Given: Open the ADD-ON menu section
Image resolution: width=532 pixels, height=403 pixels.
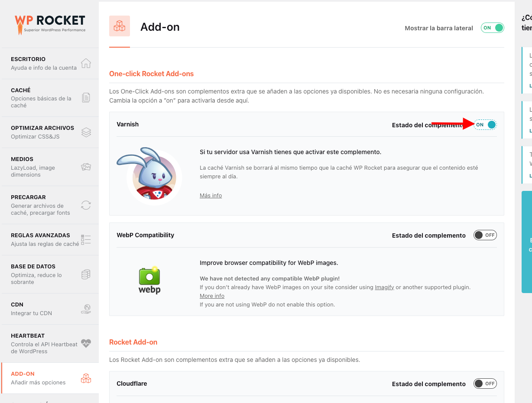Looking at the screenshot, I should [50, 378].
